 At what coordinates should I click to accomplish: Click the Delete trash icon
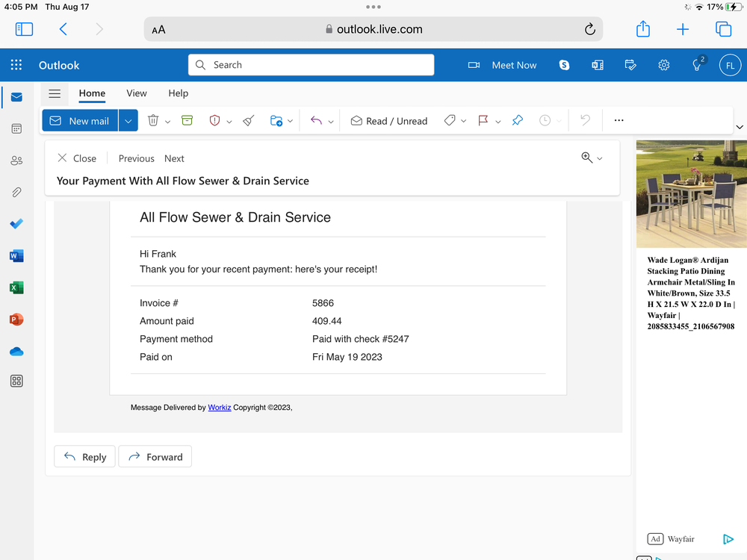coord(153,120)
